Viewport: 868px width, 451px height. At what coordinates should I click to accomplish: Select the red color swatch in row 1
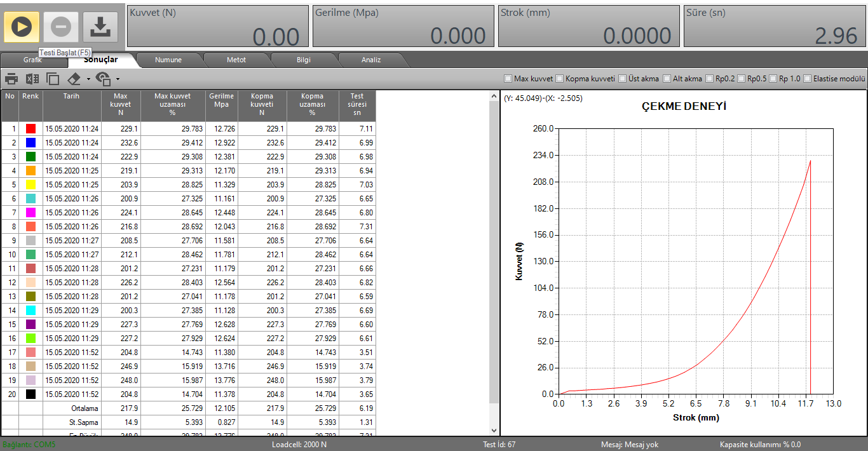coord(31,128)
